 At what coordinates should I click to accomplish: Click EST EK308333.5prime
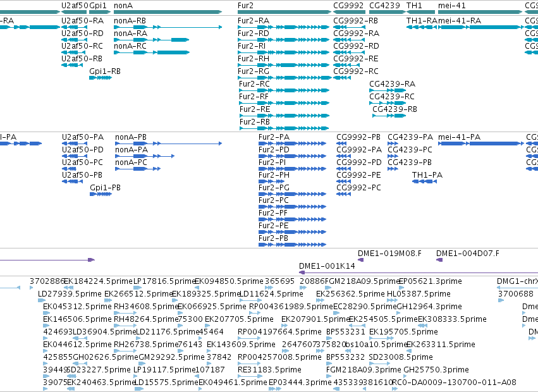click(423, 326)
